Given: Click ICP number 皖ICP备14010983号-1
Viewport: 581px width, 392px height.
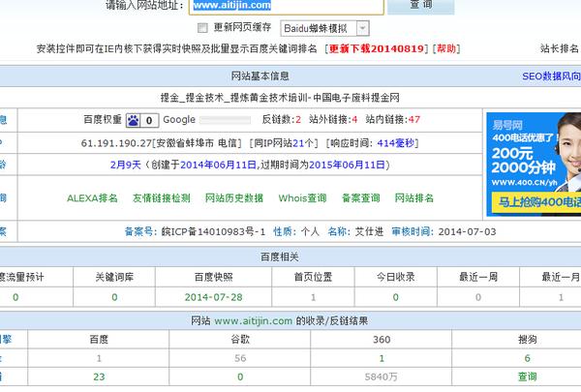Looking at the screenshot, I should coord(213,232).
